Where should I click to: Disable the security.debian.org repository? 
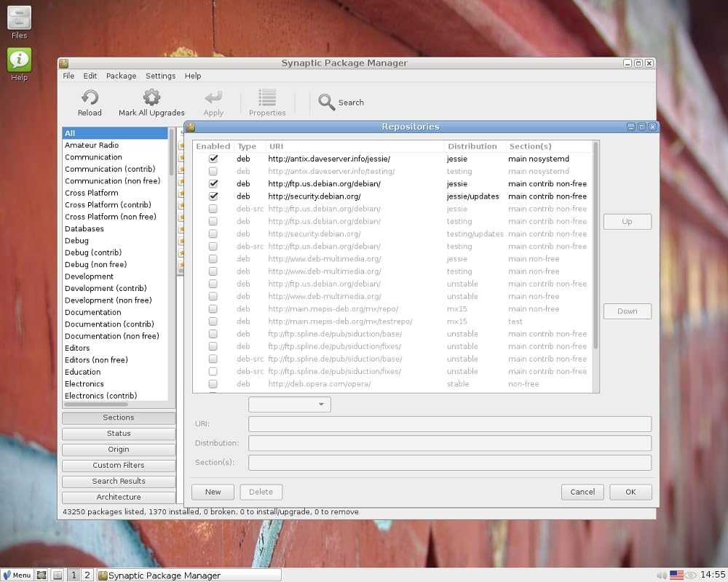point(213,196)
